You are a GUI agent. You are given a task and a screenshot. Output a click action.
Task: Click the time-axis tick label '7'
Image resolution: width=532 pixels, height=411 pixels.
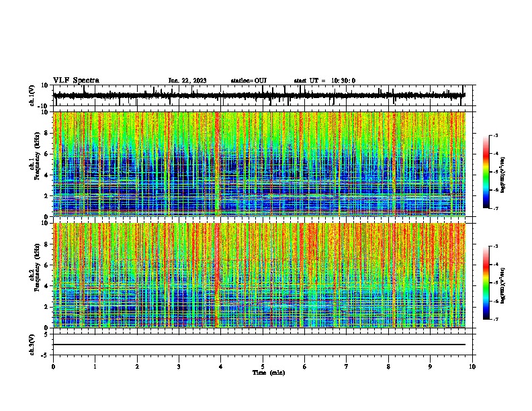coord(347,367)
